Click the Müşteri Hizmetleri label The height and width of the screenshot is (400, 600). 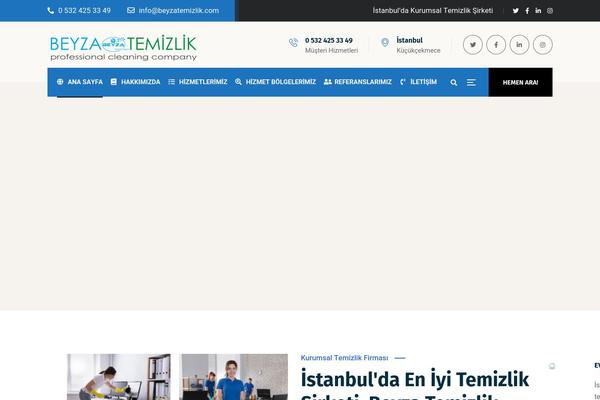pos(331,51)
